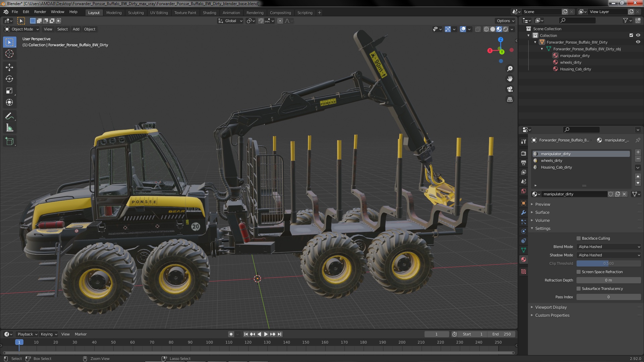Open the Modifier properties wrench tab
Screen dimensions: 644x362
click(x=523, y=213)
